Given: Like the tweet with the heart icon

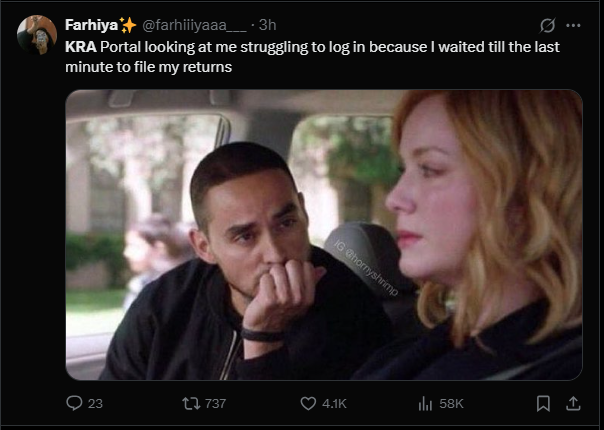Looking at the screenshot, I should click(309, 403).
